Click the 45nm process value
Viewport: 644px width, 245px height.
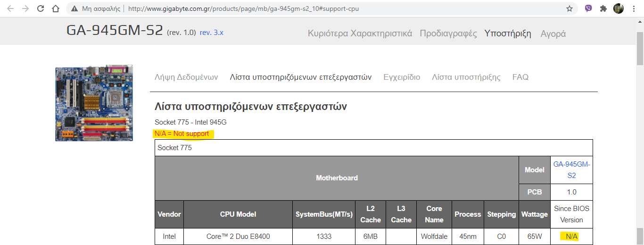pyautogui.click(x=468, y=236)
